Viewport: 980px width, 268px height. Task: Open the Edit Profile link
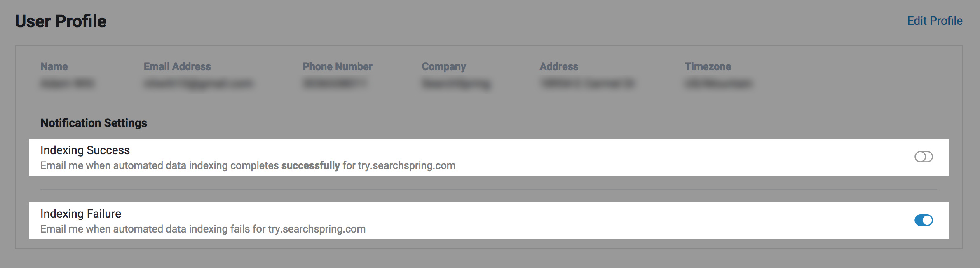tap(935, 21)
